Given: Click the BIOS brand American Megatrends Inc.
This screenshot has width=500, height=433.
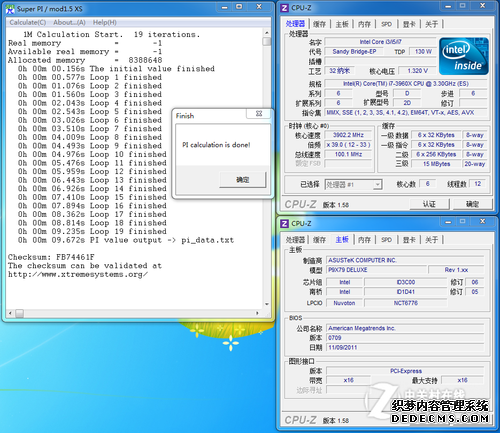Looking at the screenshot, I should click(x=405, y=328).
